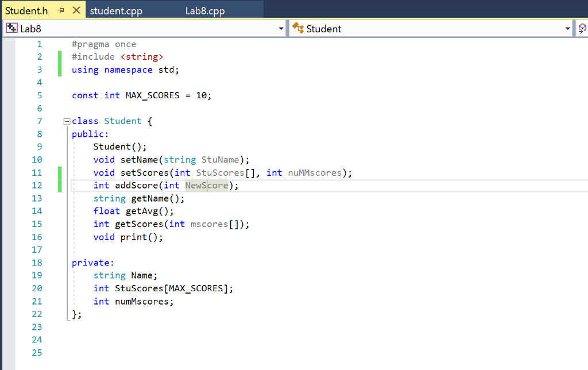588x370 pixels.
Task: Click the Student class glyph in navigation bar
Action: click(298, 28)
